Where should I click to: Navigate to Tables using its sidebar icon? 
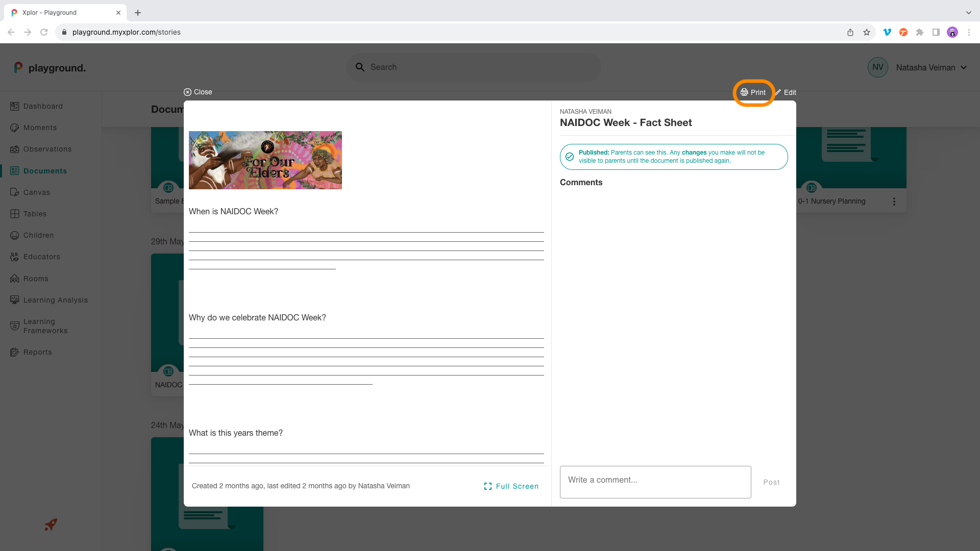tap(14, 214)
